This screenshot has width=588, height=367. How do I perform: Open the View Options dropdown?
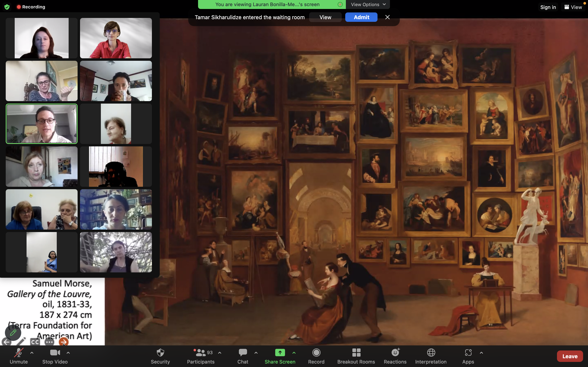[368, 4]
